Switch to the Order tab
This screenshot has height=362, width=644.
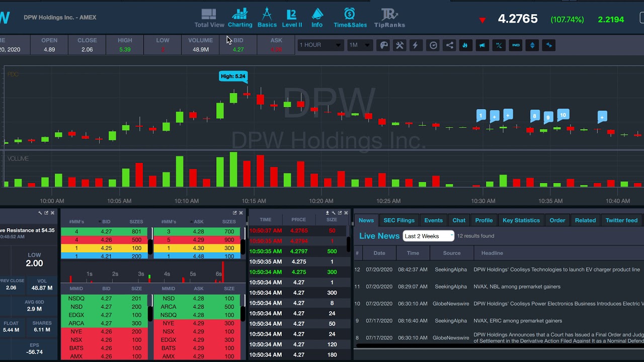(557, 220)
